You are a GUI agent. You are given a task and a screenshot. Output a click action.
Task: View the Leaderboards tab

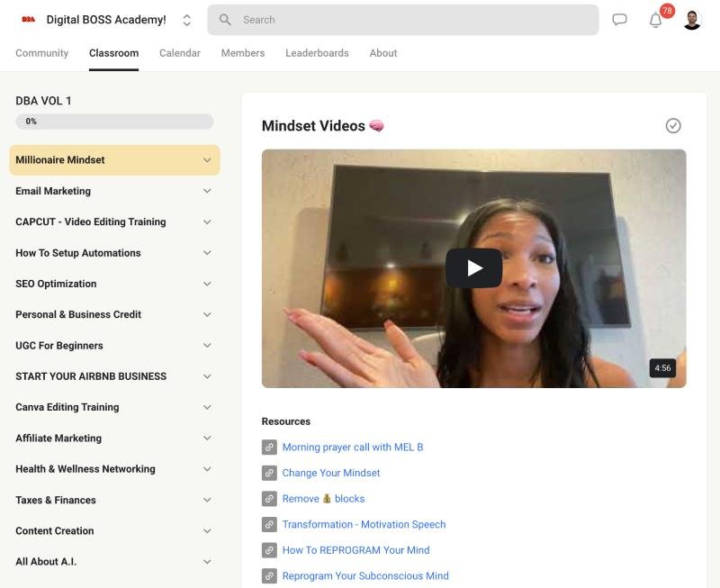coord(318,53)
